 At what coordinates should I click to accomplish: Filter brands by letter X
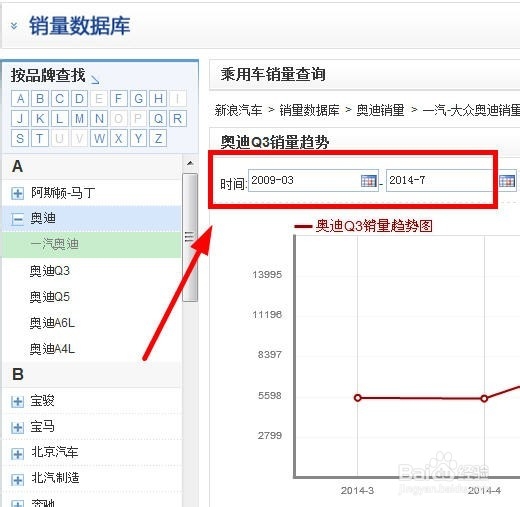pos(119,138)
